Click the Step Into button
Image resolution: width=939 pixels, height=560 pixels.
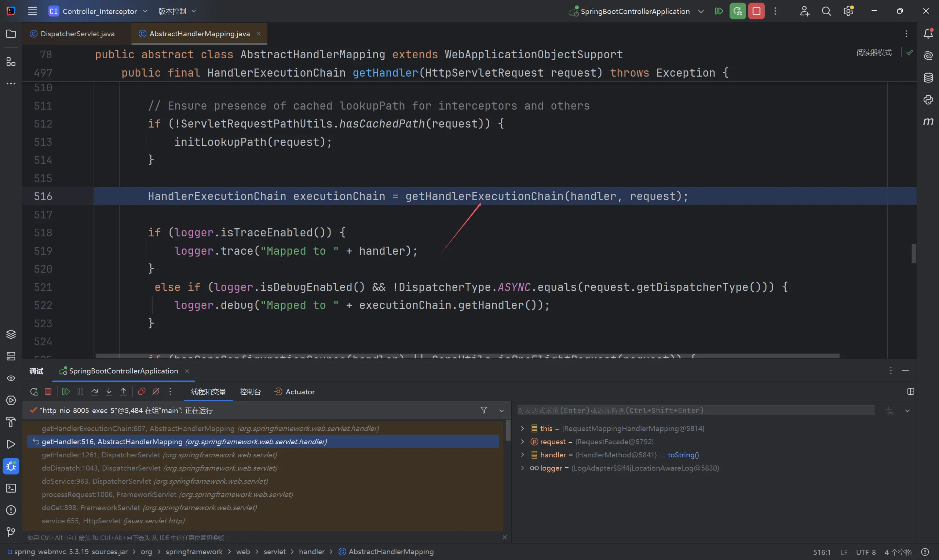pyautogui.click(x=109, y=392)
